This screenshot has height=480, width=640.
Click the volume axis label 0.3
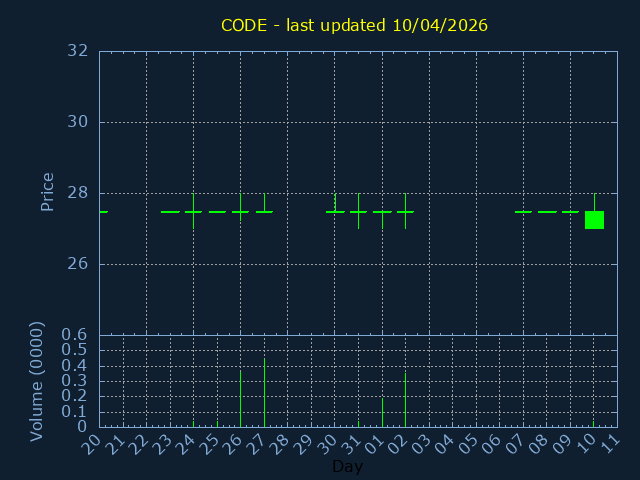tap(74, 380)
